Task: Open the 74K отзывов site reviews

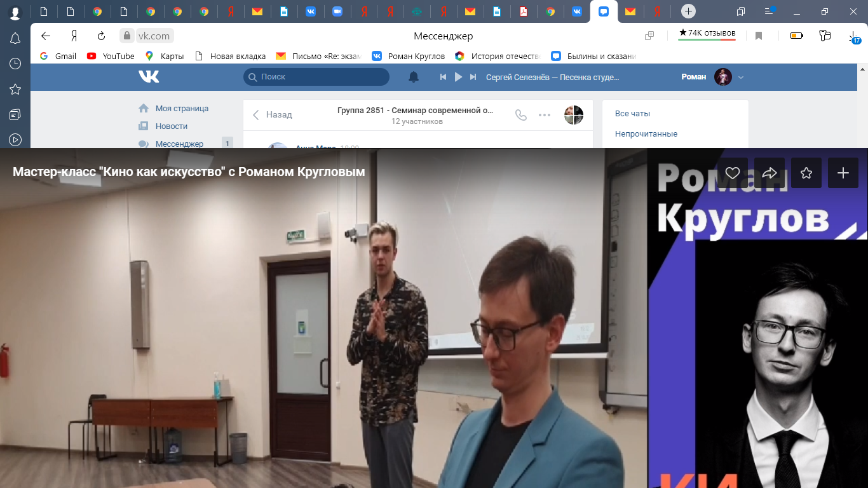Action: 707,33
